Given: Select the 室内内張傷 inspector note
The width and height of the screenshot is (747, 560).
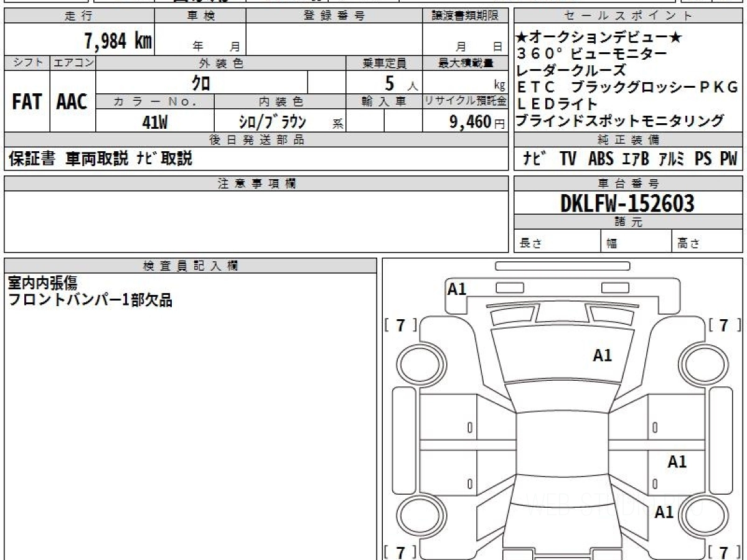Looking at the screenshot, I should pyautogui.click(x=42, y=284).
